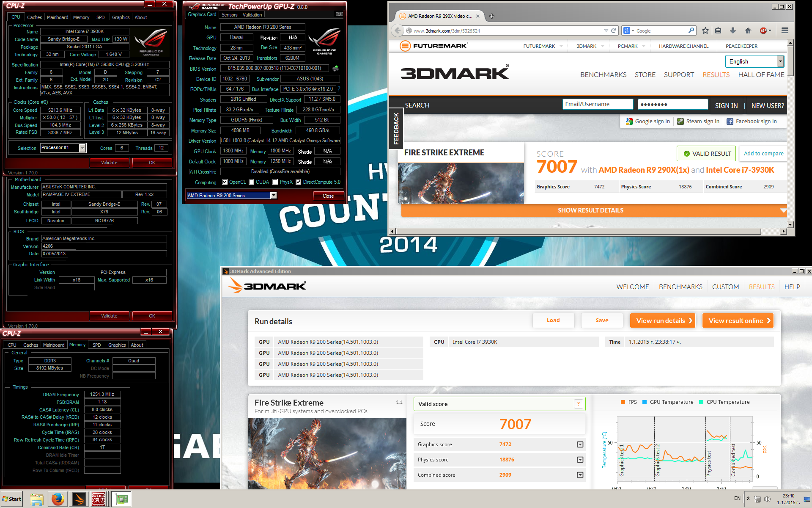Click GPU-Z BIOS save chip icon

click(335, 68)
